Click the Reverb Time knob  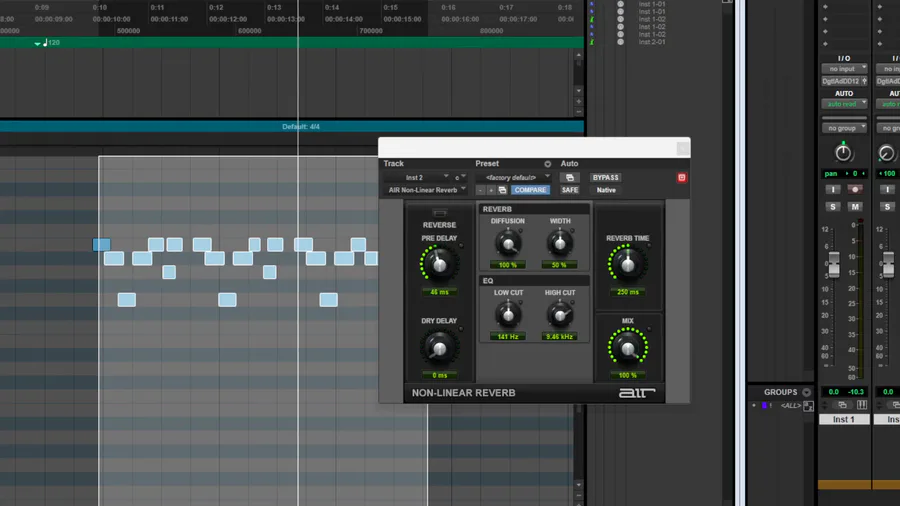627,264
